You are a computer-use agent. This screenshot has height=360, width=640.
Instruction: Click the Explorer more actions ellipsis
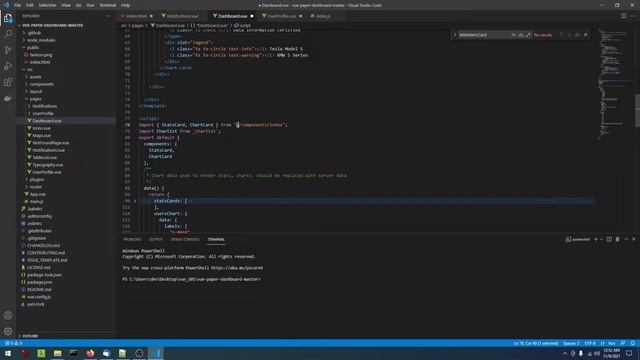tap(108, 16)
